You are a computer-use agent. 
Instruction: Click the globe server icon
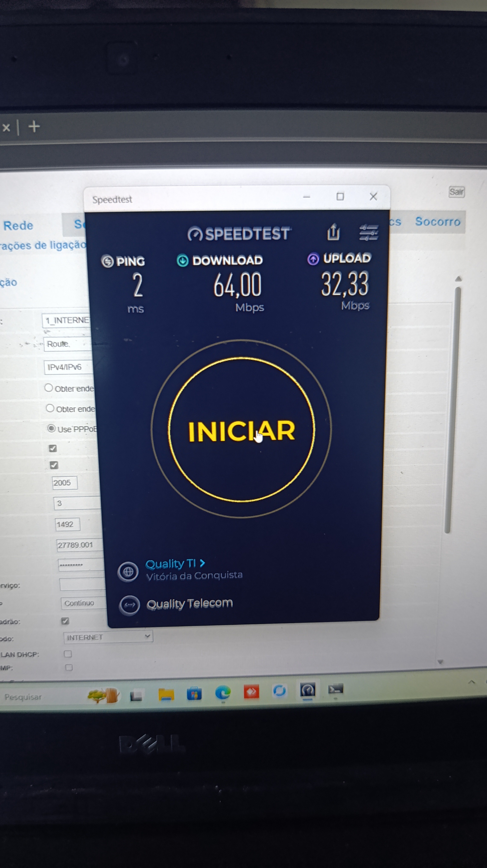click(128, 571)
